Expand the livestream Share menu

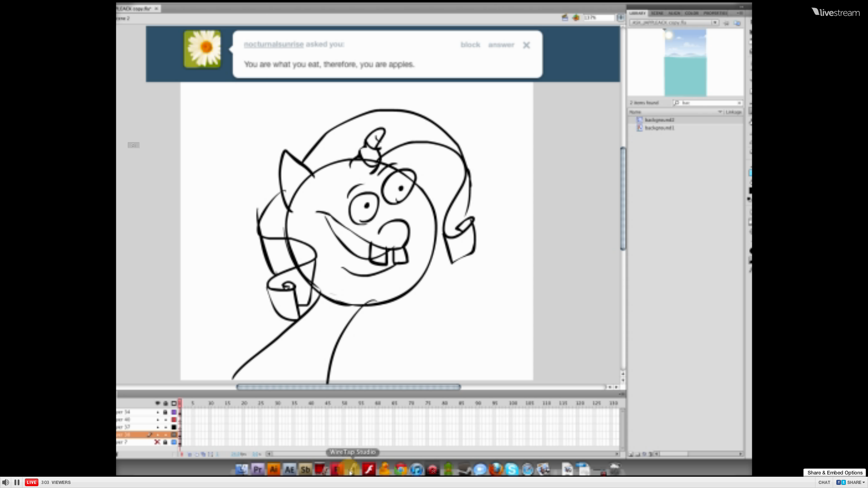(855, 482)
